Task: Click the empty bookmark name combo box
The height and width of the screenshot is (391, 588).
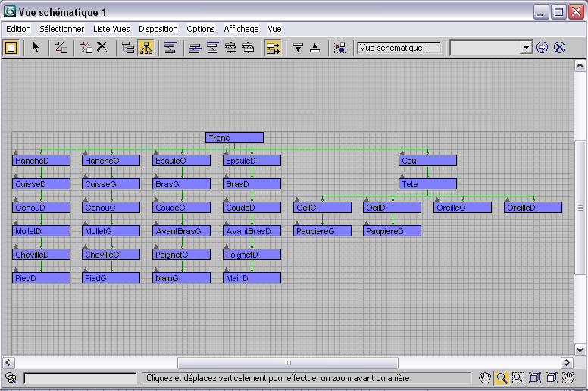Action: point(484,48)
